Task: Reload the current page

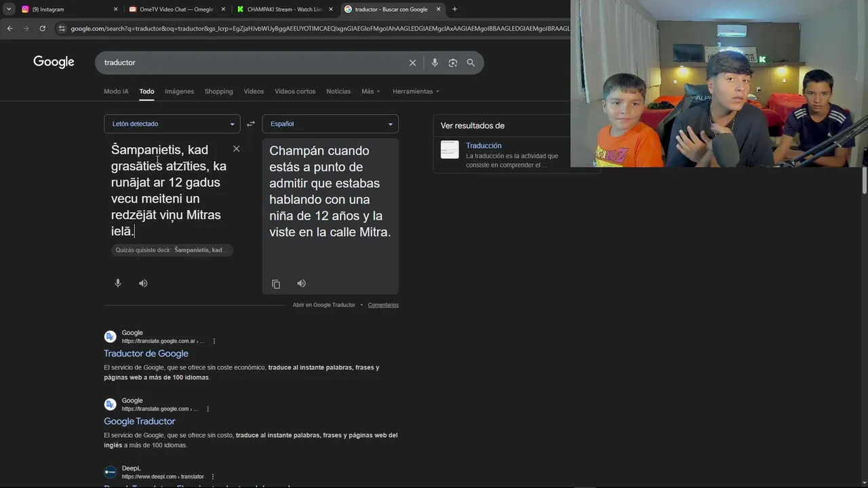Action: 42,28
